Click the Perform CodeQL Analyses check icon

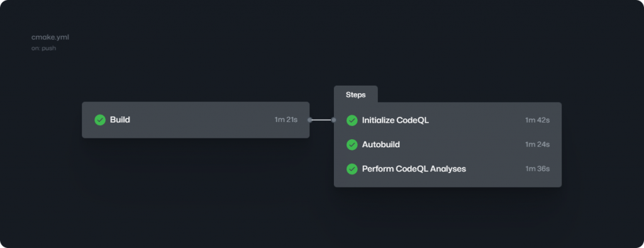coord(352,169)
